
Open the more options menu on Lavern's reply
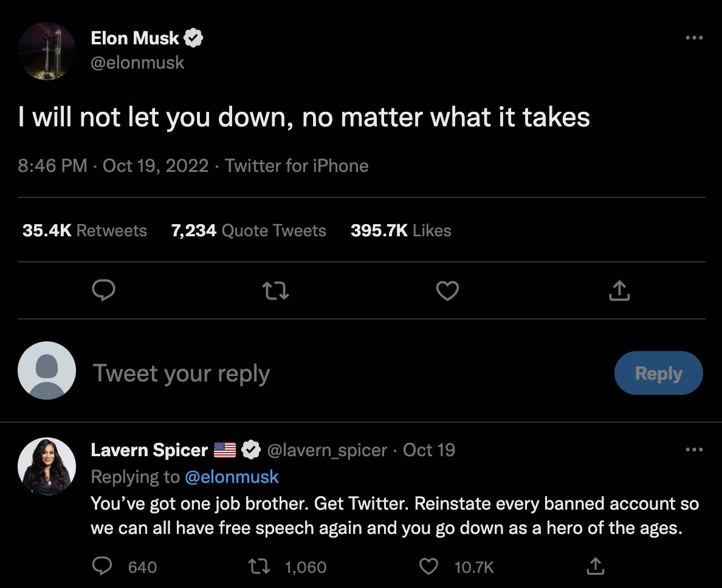[x=693, y=449]
